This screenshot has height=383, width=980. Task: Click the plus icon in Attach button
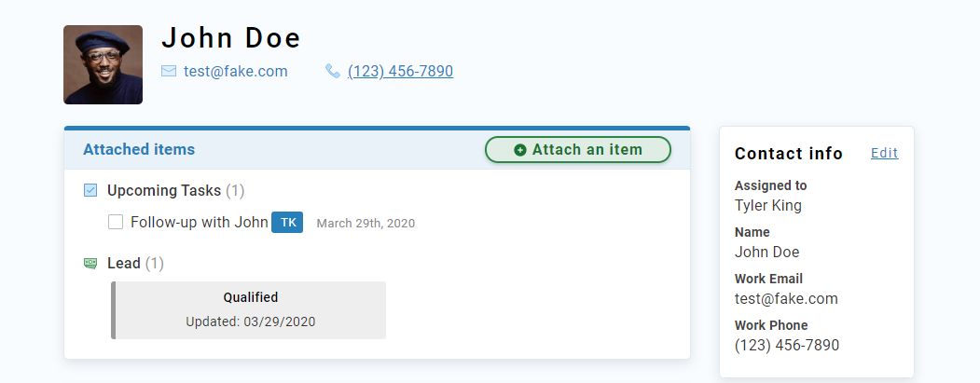[x=520, y=150]
